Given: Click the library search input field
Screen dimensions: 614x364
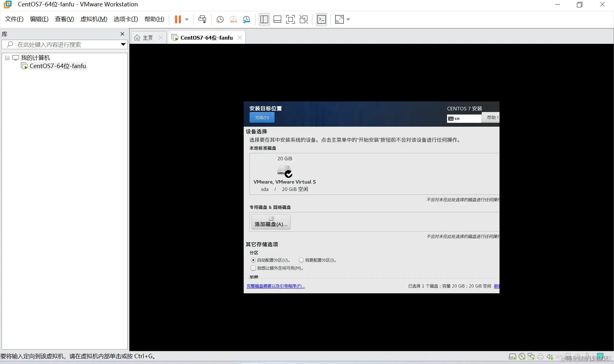Looking at the screenshot, I should (x=64, y=44).
